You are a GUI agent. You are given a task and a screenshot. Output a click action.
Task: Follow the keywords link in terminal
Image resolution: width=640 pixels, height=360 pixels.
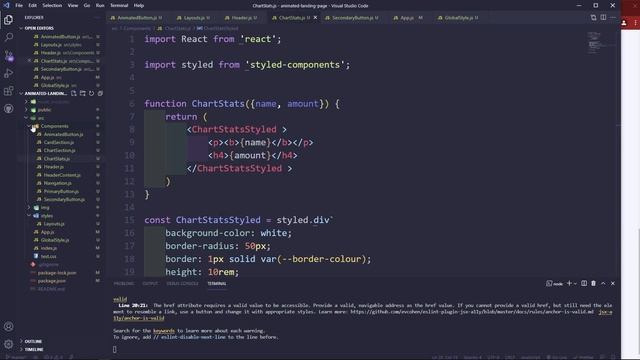[164, 331]
